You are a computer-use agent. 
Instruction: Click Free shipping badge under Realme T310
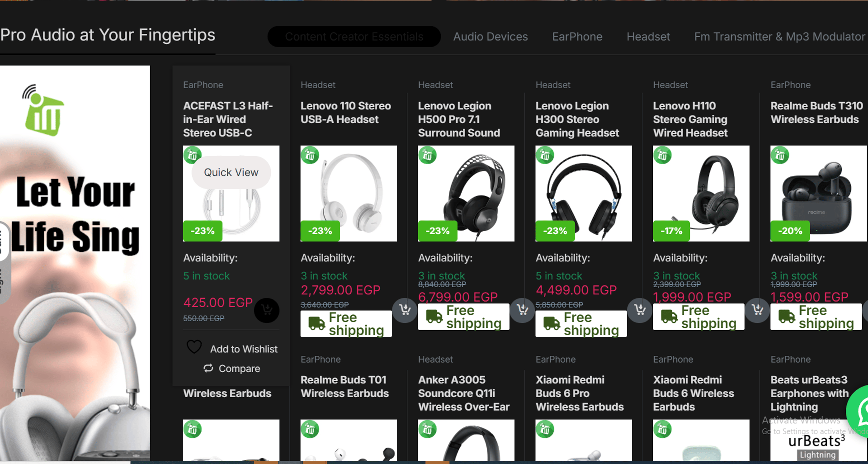[816, 317]
